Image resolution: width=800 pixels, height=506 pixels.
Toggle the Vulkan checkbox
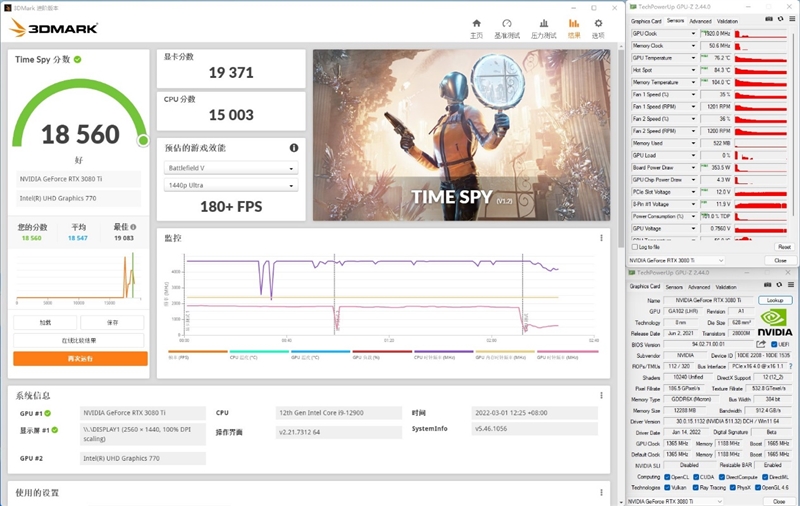pyautogui.click(x=667, y=488)
